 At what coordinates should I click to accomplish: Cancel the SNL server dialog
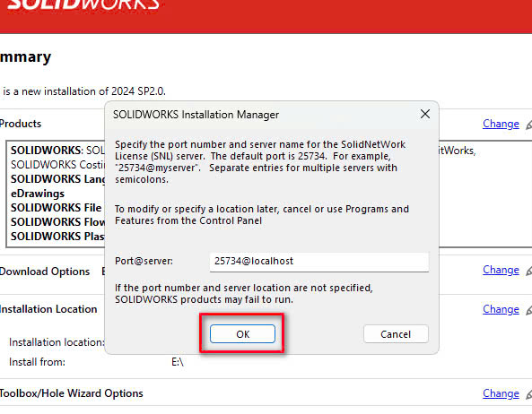[396, 334]
